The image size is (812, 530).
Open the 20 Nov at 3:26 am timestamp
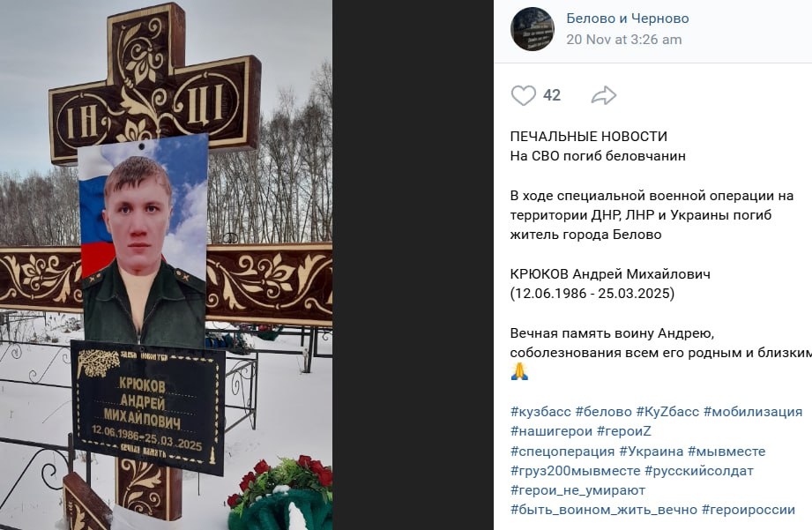tap(624, 40)
